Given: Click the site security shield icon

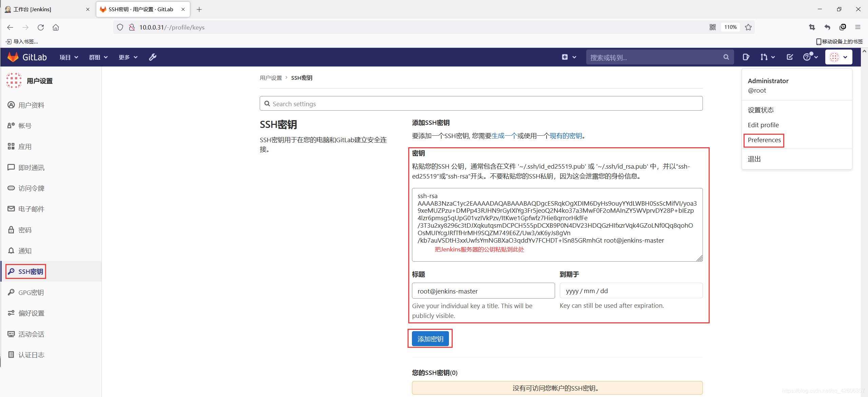Looking at the screenshot, I should (120, 27).
